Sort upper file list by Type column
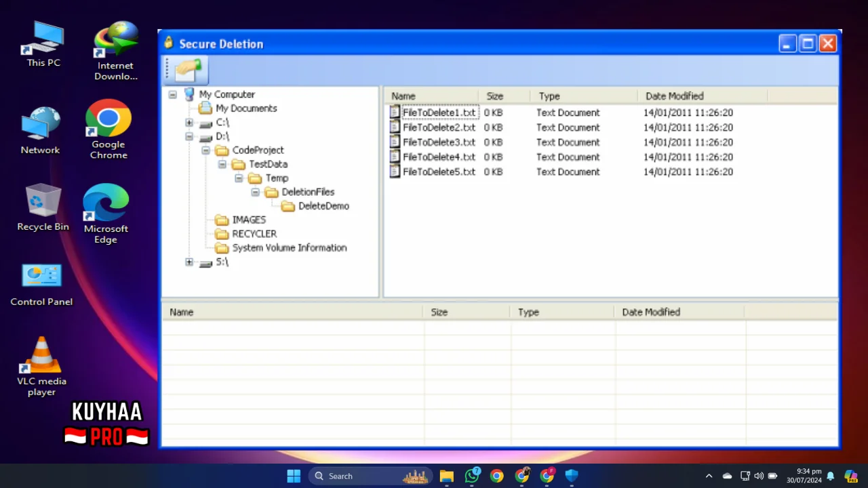The height and width of the screenshot is (488, 868). (x=585, y=96)
